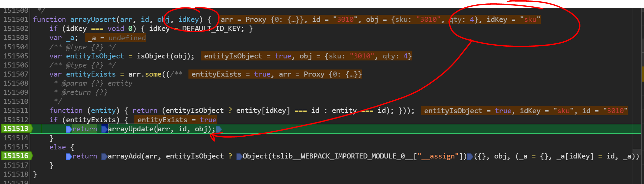Click the arr.some expression on line 151507
The width and height of the screenshot is (644, 184).
[145, 74]
